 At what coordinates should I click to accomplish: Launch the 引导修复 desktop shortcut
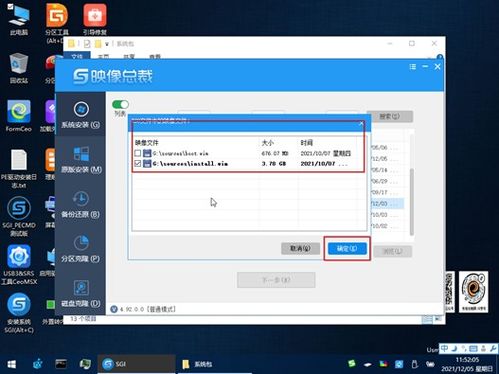[x=95, y=19]
